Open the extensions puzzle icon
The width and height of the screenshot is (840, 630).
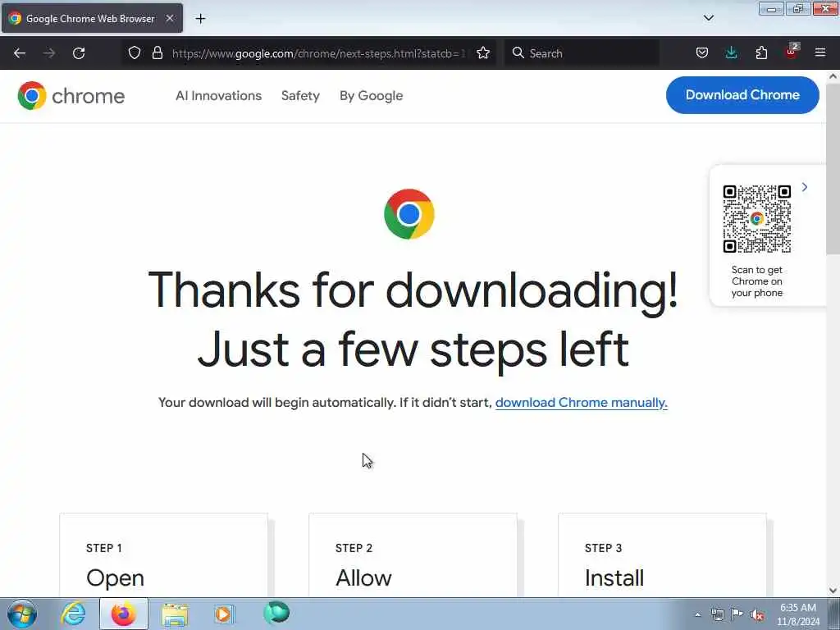[x=761, y=53]
